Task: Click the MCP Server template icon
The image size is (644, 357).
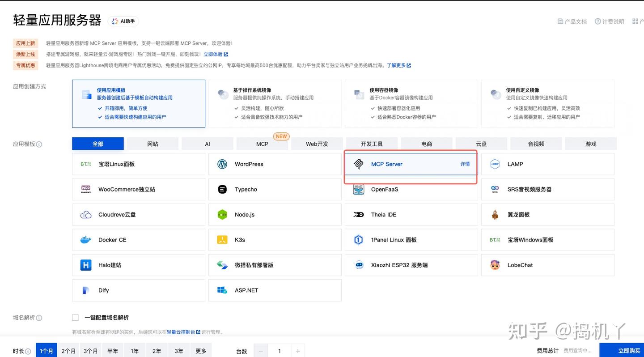Action: [x=359, y=164]
